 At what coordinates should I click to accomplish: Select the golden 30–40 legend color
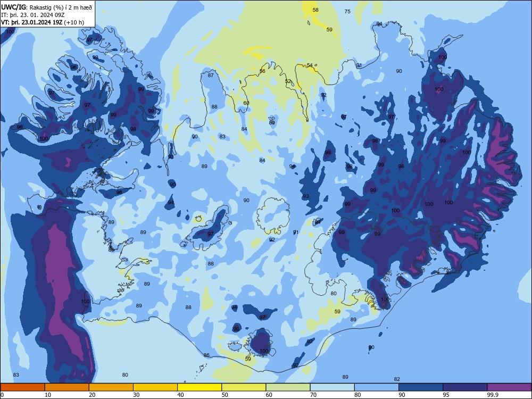tap(155, 387)
